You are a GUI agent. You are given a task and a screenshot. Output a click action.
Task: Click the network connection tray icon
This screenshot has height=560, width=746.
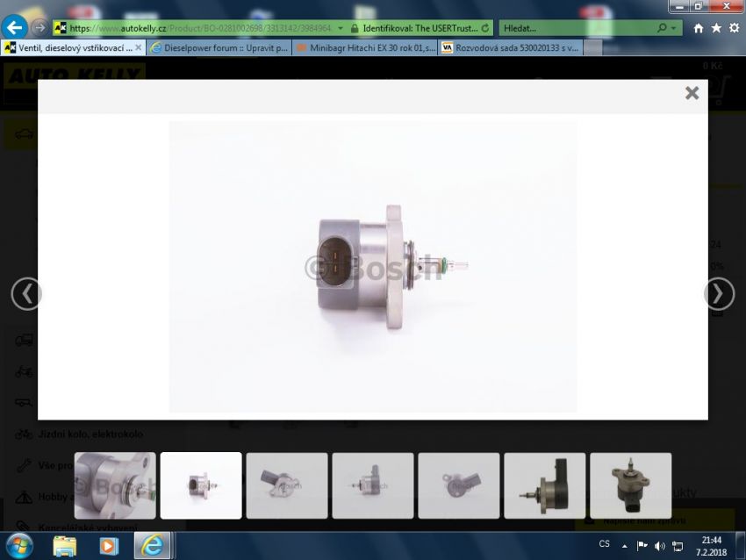(678, 546)
